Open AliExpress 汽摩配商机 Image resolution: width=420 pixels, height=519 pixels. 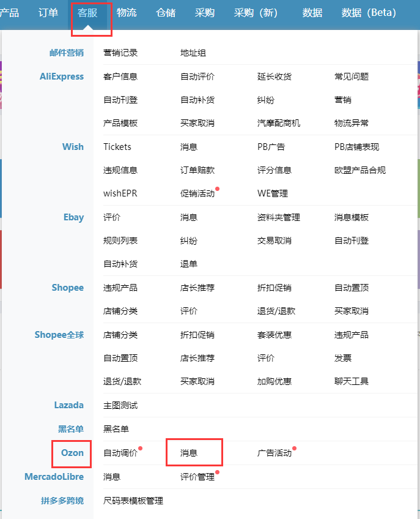coord(279,123)
